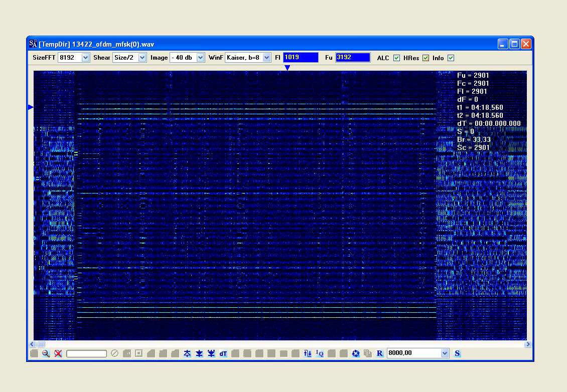The image size is (567, 392).
Task: Click the 'Fu = 2901' info line
Action: [473, 76]
